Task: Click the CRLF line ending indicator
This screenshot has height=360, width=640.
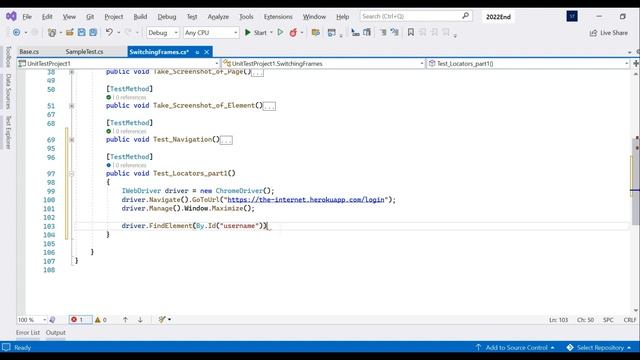Action: pos(630,320)
